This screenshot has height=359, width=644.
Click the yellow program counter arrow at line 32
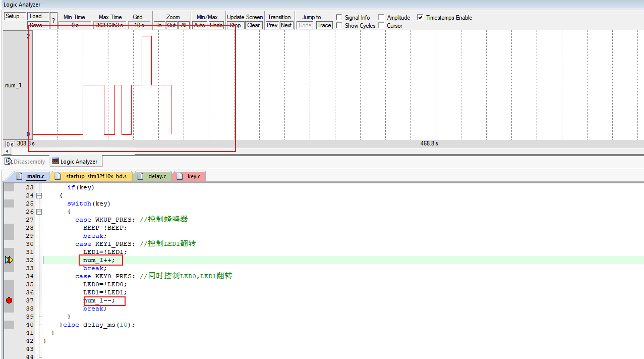click(9, 260)
